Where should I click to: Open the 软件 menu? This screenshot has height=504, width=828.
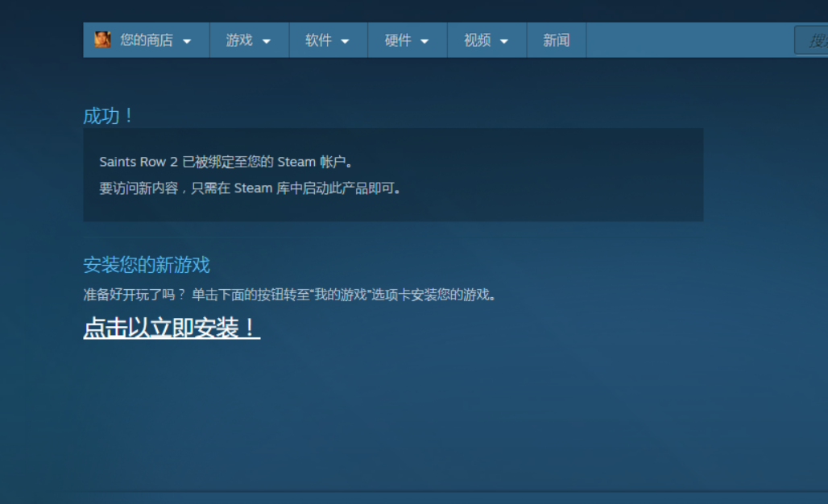[x=329, y=40]
